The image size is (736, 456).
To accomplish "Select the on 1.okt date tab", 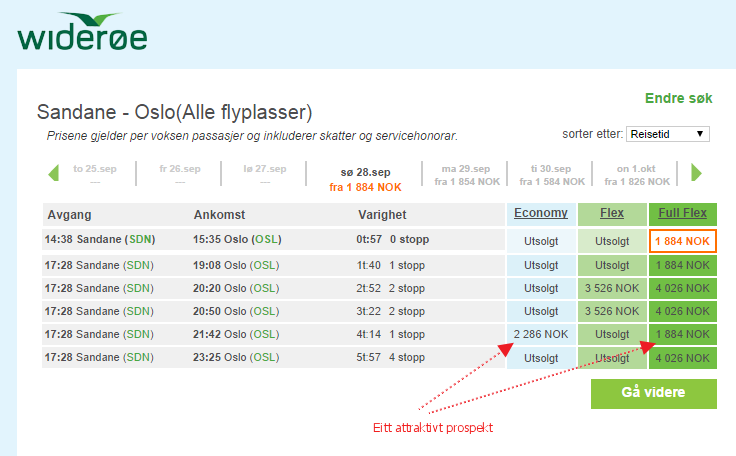I will [636, 175].
